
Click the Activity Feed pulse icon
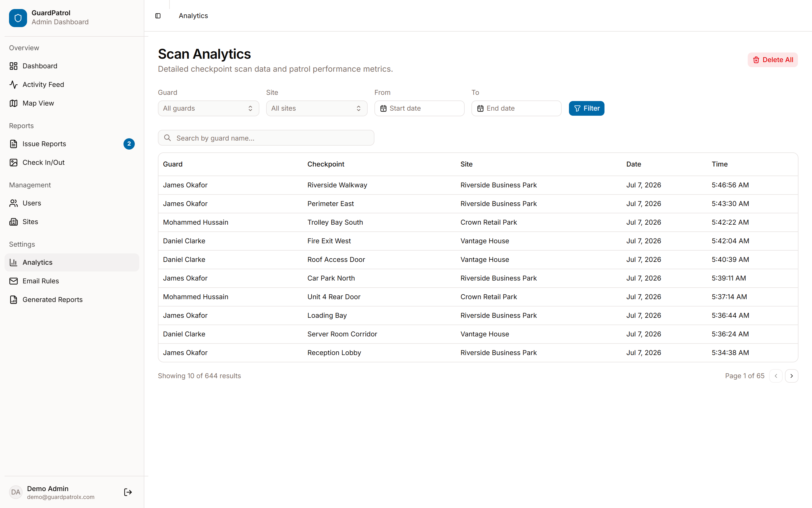[x=14, y=85]
